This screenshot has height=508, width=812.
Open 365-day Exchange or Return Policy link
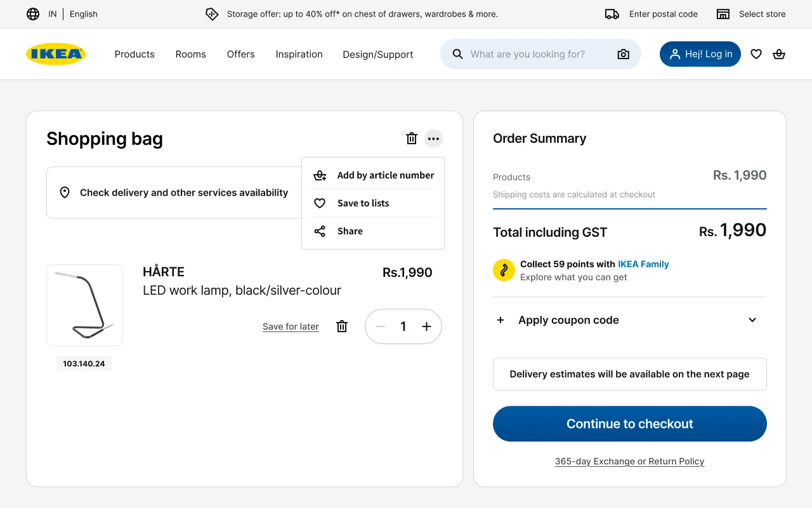[x=630, y=461]
